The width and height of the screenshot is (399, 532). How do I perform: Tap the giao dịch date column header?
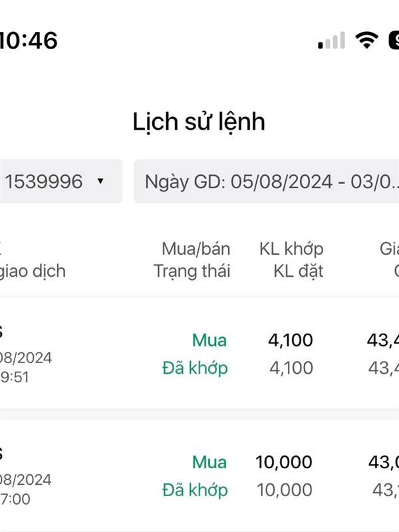[x=33, y=271]
